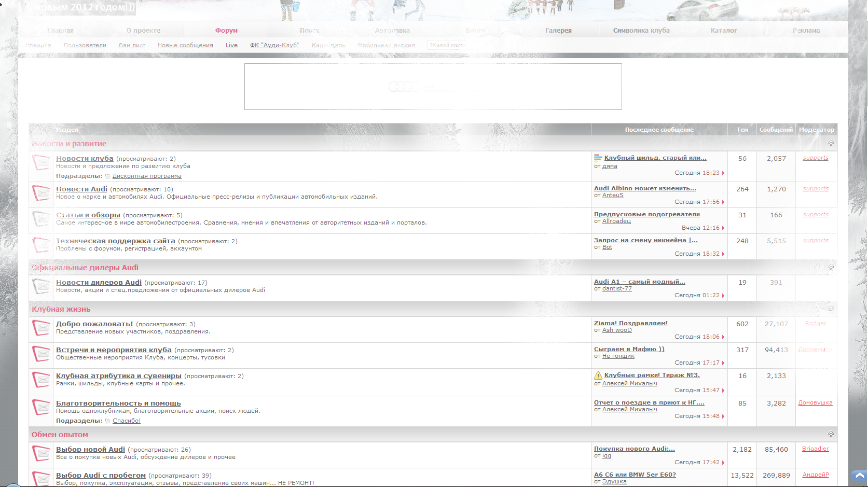Go to last post arrow at Сегодня 17:56
The width and height of the screenshot is (868, 487).
tap(723, 202)
